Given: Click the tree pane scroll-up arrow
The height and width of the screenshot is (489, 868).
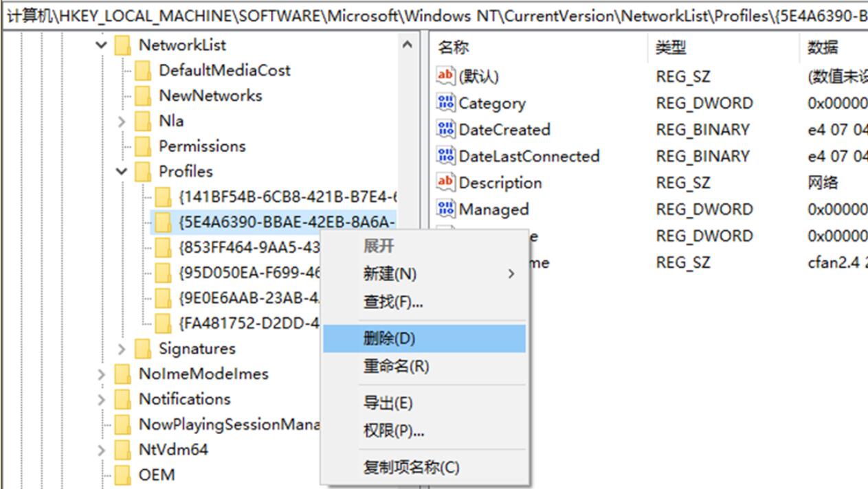Looking at the screenshot, I should tap(407, 45).
